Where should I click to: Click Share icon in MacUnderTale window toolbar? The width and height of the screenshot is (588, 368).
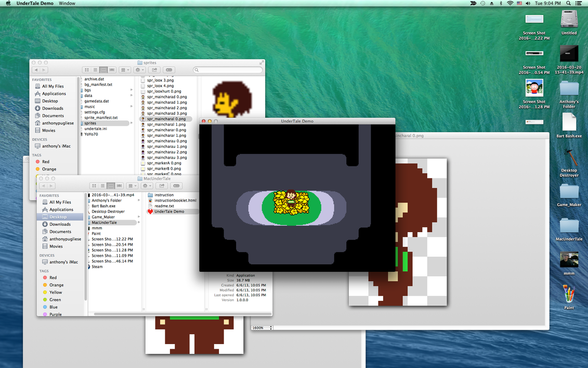(162, 186)
